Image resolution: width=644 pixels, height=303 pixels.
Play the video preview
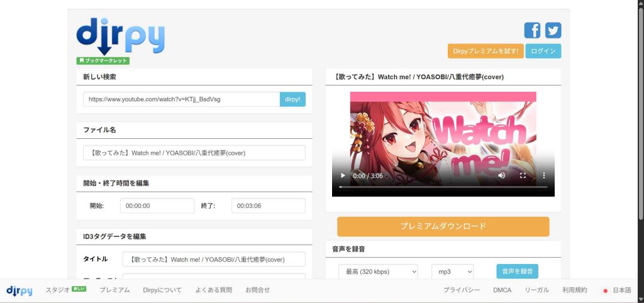(343, 176)
